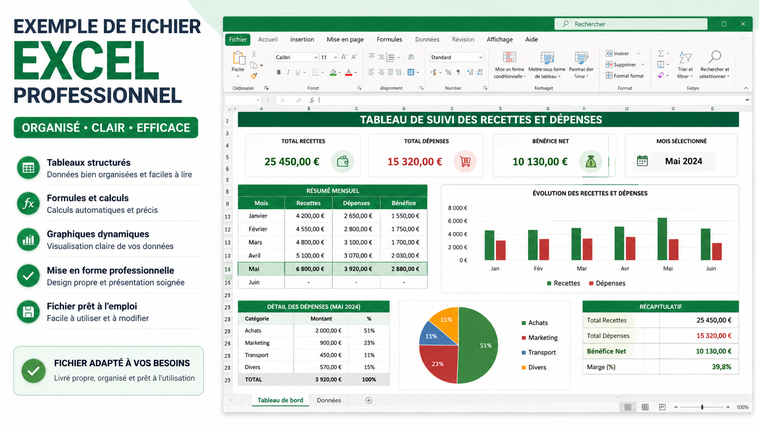Screen dimensions: 759x427
Task: Click the AutoSum sigma icon
Action: tap(661, 54)
